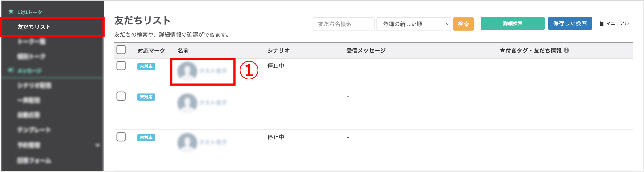
Task: Tick the select-all checkbox in the table header
Action: pos(121,50)
